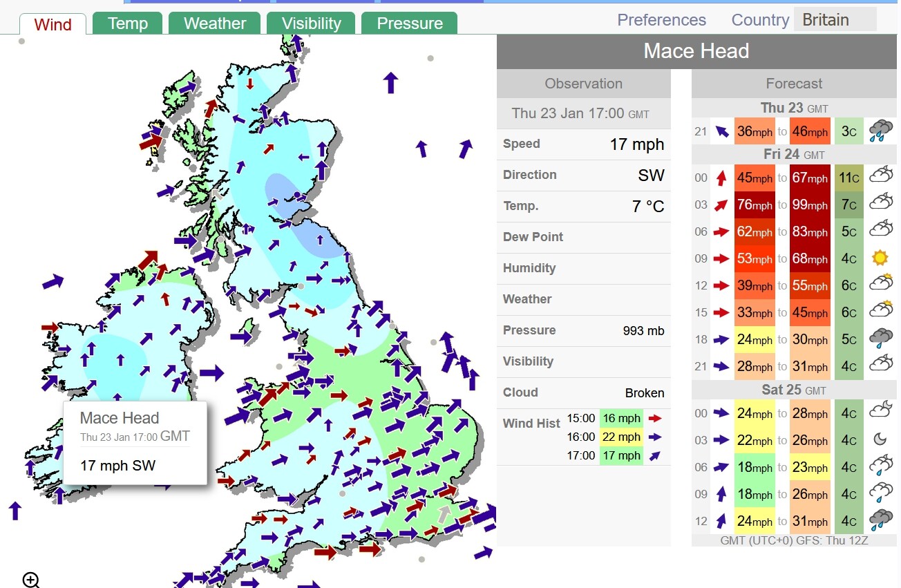
Task: Click the sunny icon for Fri 24 at 09
Action: tap(880, 258)
